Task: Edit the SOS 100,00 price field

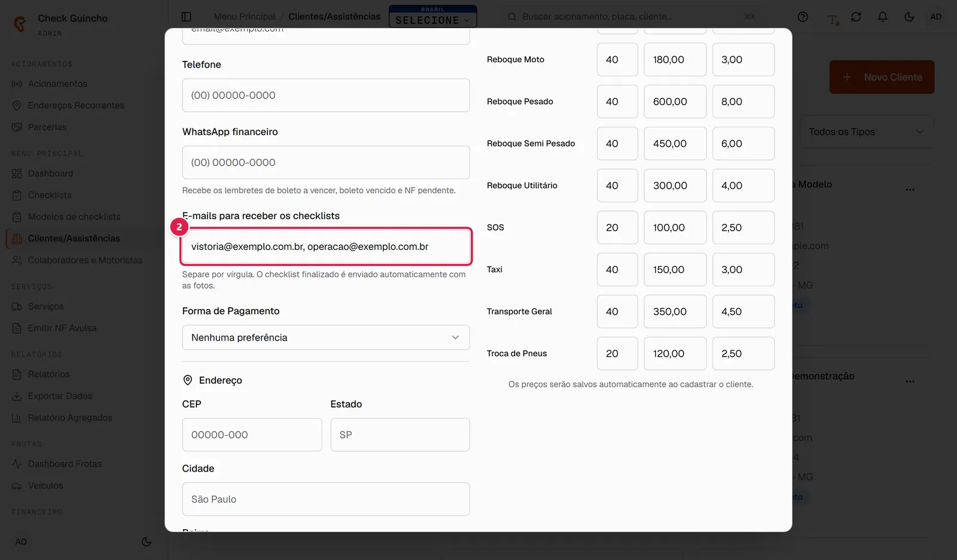Action: coord(675,228)
